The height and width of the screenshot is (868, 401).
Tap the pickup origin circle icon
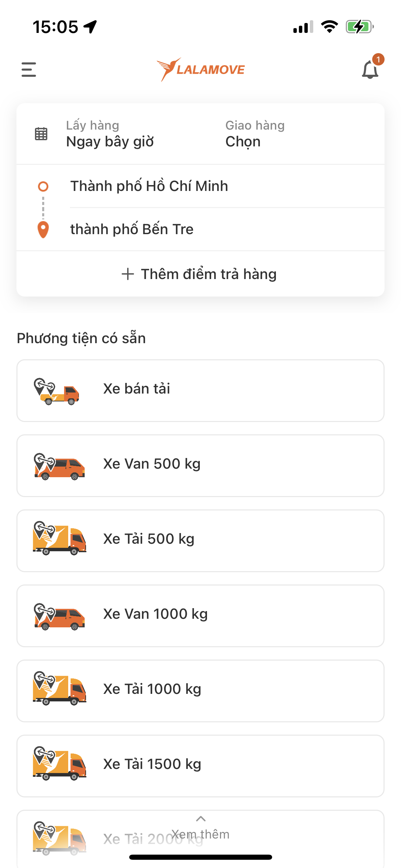click(x=43, y=186)
